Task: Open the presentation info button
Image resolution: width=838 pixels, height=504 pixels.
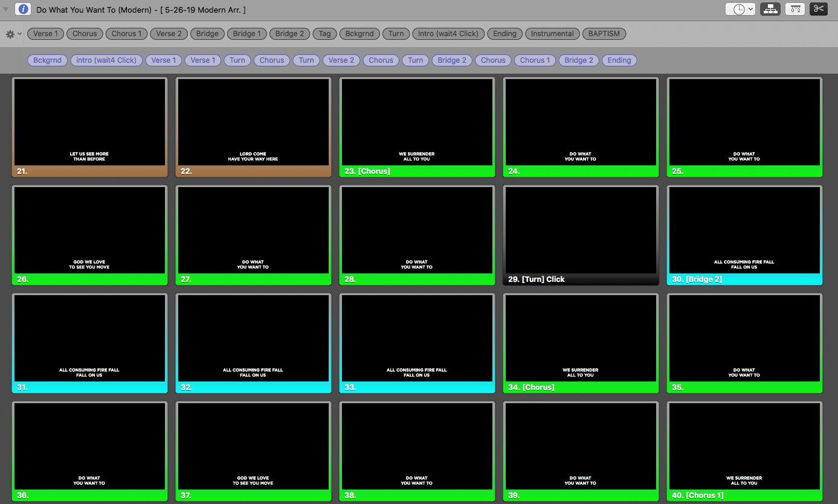Action: [x=23, y=9]
